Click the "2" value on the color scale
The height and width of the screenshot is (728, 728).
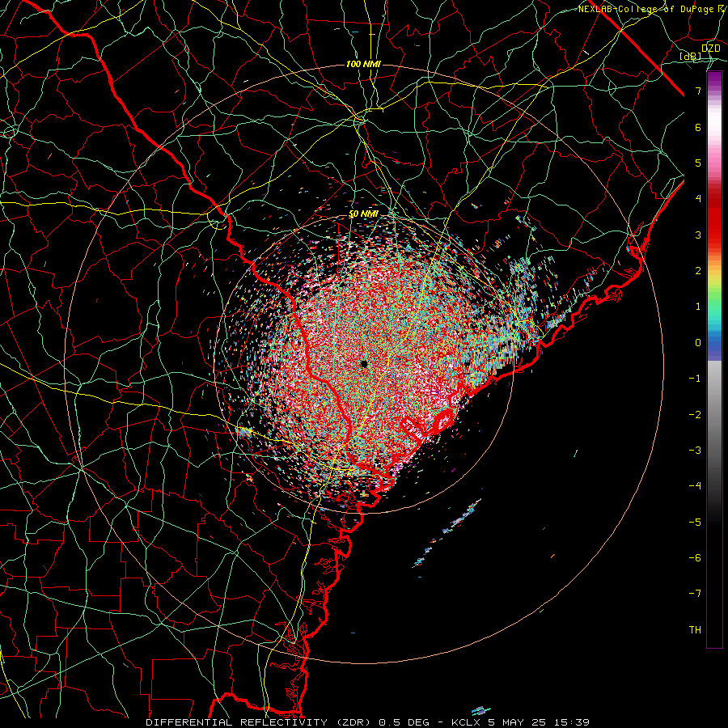(698, 271)
